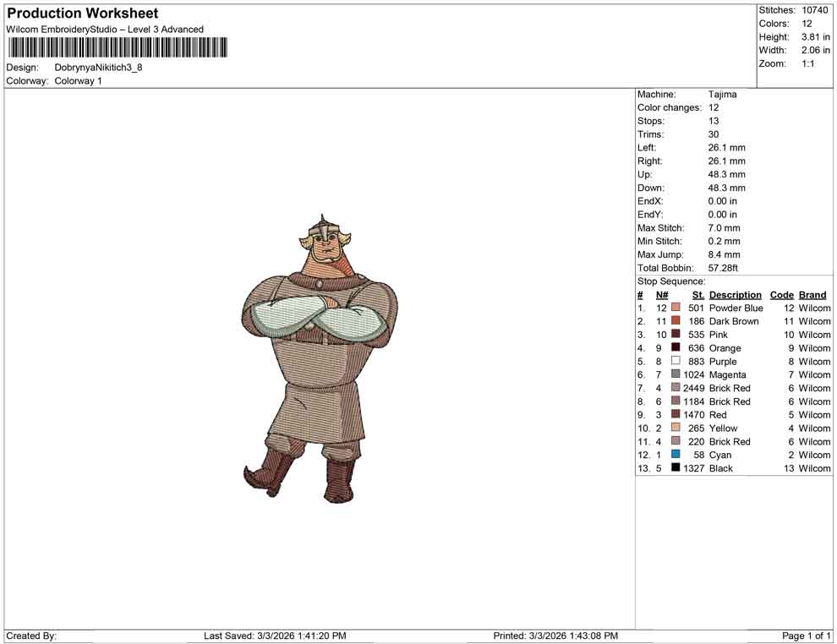Click the "Production Worksheet" title
Viewport: 837px width, 644px height.
pyautogui.click(x=83, y=14)
